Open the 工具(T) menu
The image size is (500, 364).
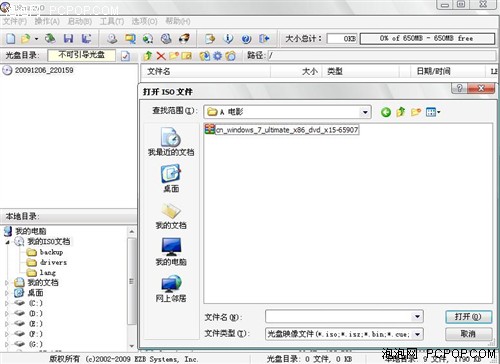tap(112, 22)
